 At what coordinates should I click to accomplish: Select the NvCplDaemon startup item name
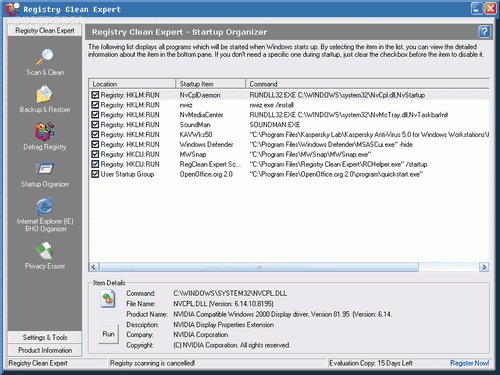click(200, 95)
